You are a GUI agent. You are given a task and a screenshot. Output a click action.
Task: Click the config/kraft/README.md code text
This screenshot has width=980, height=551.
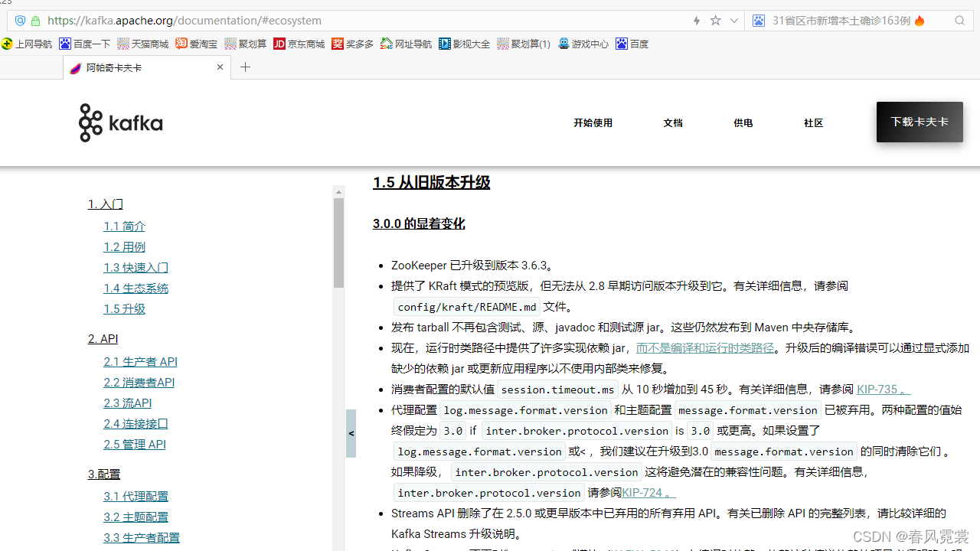point(467,307)
